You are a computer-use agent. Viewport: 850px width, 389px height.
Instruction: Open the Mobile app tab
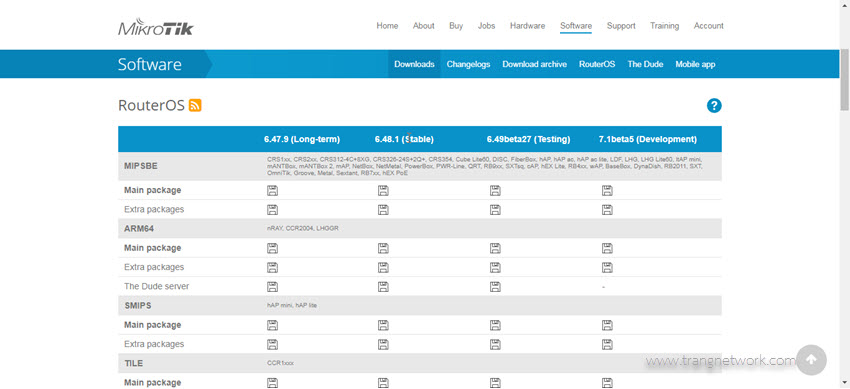(x=695, y=64)
